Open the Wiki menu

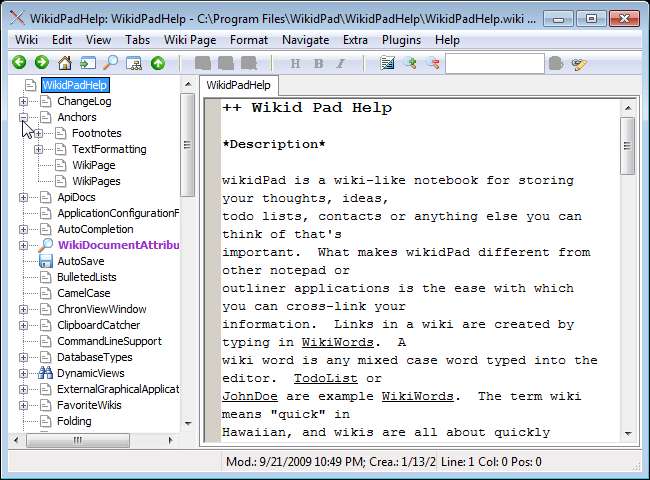pos(27,40)
